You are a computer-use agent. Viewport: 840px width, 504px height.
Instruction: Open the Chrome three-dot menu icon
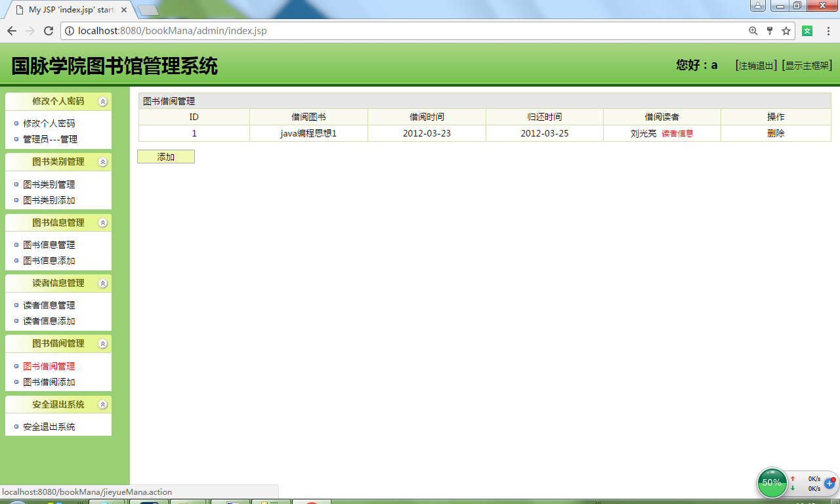(827, 30)
